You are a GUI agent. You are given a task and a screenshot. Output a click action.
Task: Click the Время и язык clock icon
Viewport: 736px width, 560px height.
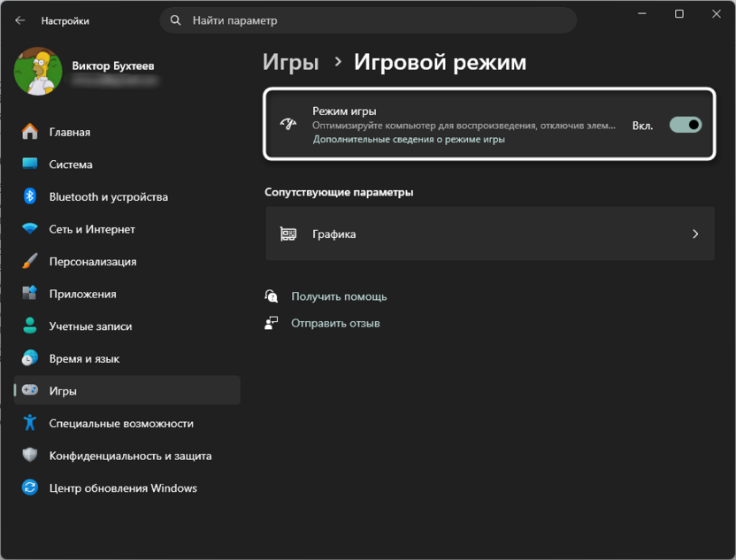coord(30,358)
